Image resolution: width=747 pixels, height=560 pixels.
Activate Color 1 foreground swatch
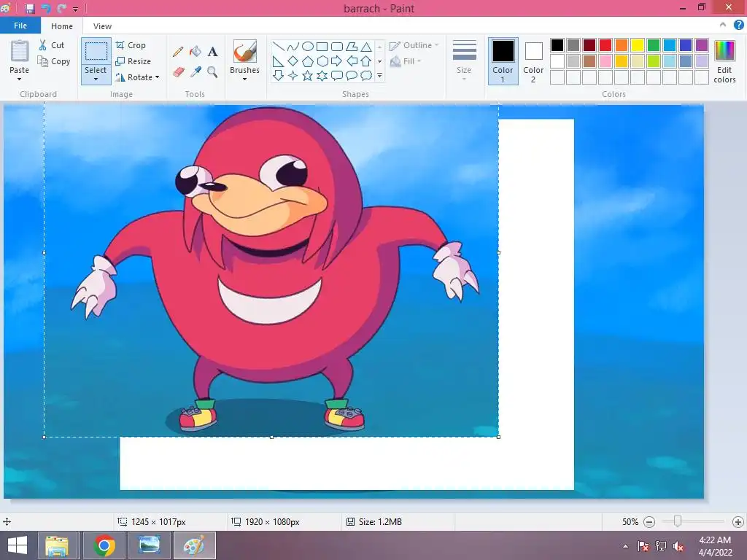(503, 61)
